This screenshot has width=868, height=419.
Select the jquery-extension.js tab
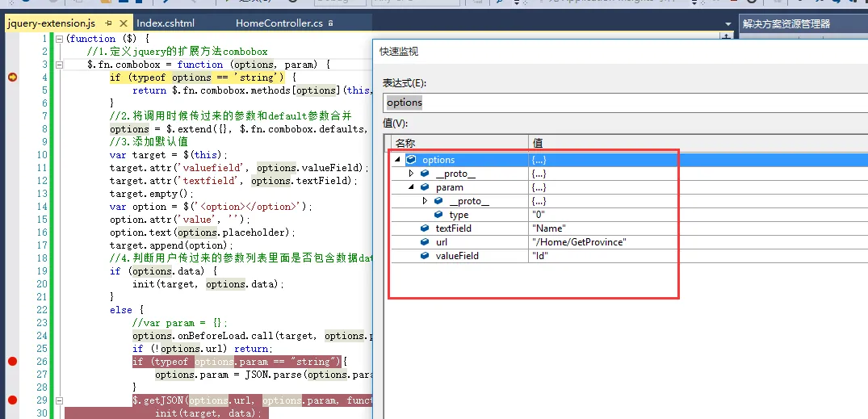click(x=51, y=23)
